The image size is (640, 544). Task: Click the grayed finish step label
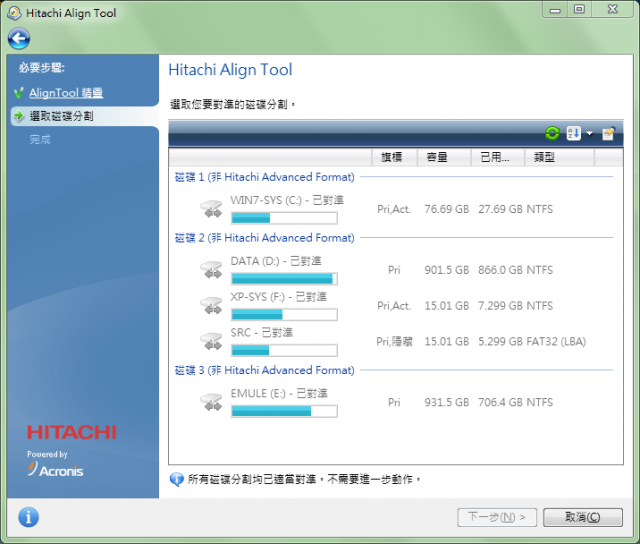point(40,140)
